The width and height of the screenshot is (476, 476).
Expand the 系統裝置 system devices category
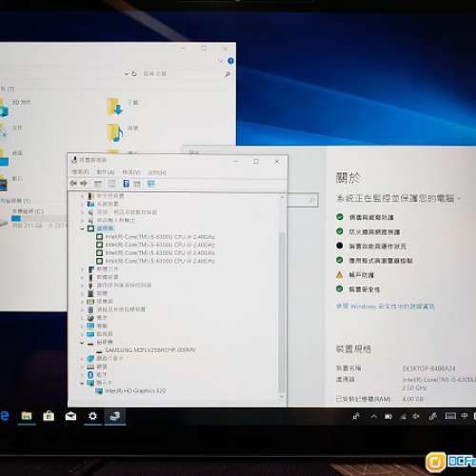pos(82,204)
